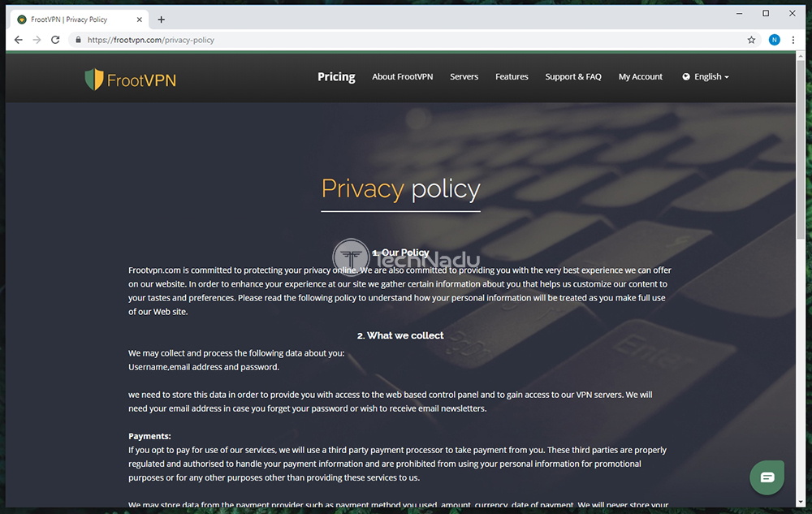This screenshot has width=812, height=514.
Task: Close the FrootVPN Privacy Policy tab
Action: (140, 19)
